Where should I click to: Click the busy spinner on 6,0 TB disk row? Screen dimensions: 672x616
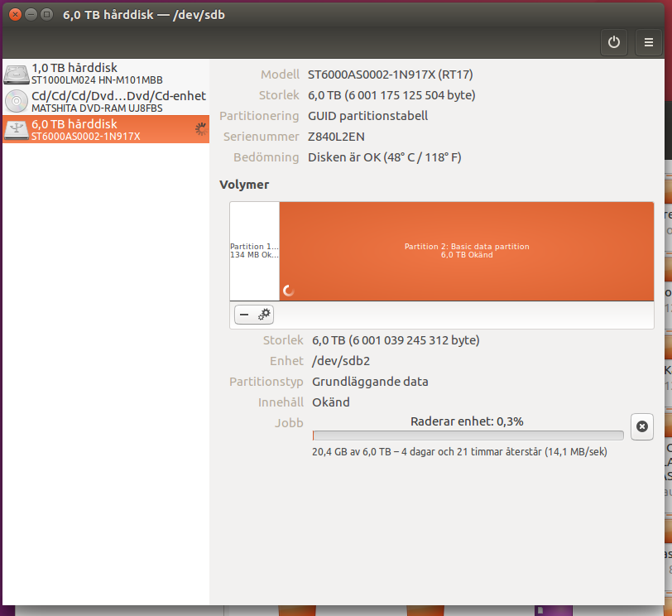click(200, 128)
